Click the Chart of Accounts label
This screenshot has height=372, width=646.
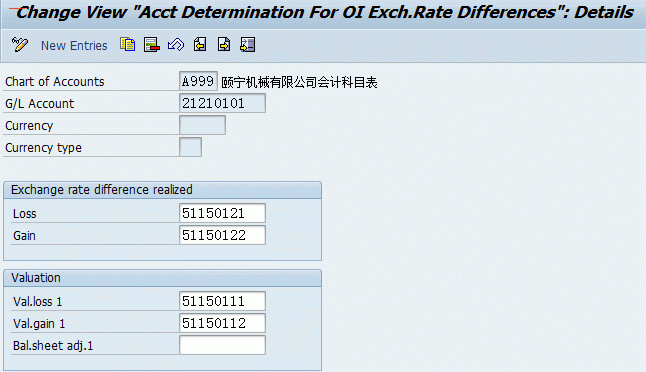pos(55,82)
